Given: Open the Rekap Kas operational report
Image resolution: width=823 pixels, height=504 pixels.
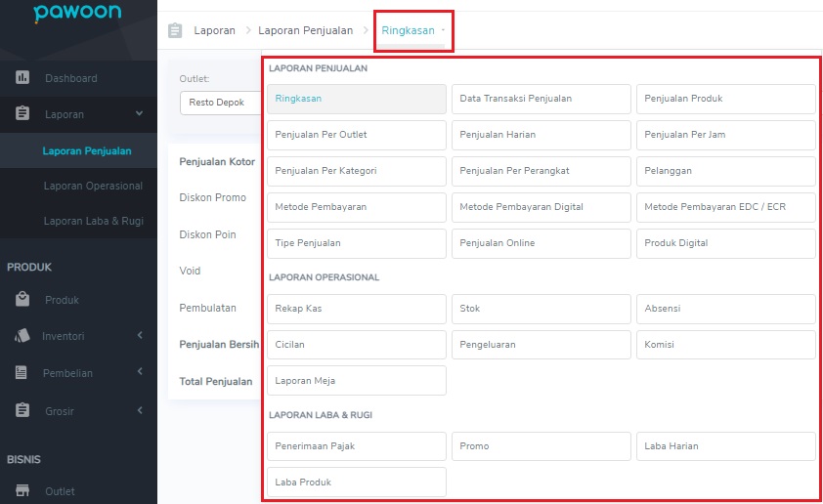Looking at the screenshot, I should 357,309.
